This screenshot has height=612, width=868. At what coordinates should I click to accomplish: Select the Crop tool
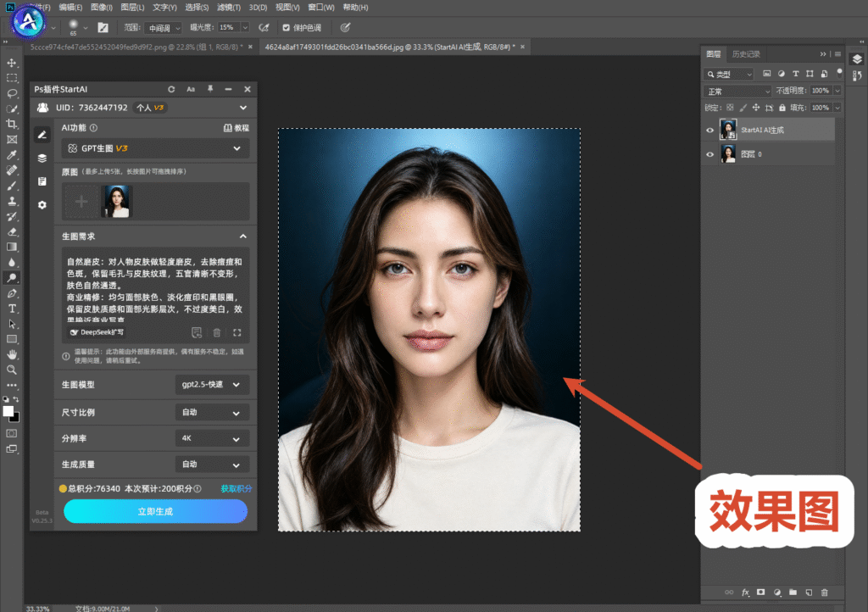(12, 124)
